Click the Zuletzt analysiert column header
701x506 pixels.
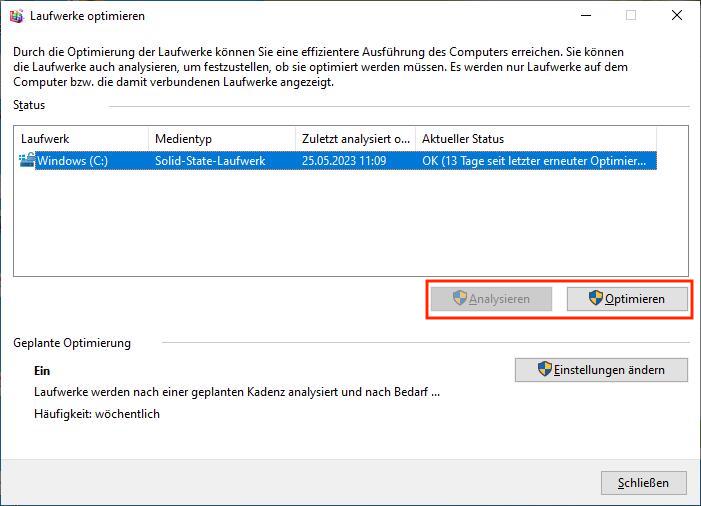pos(355,139)
